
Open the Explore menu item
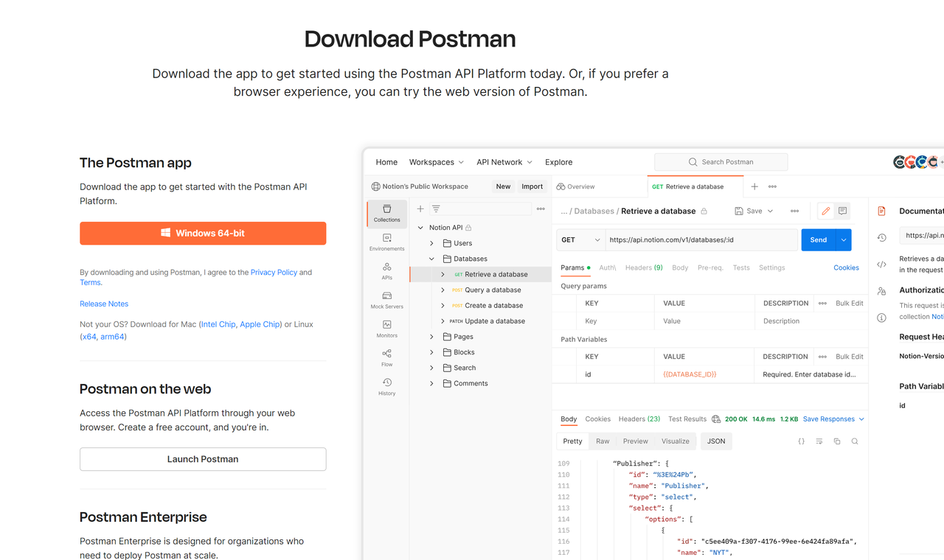pos(558,162)
